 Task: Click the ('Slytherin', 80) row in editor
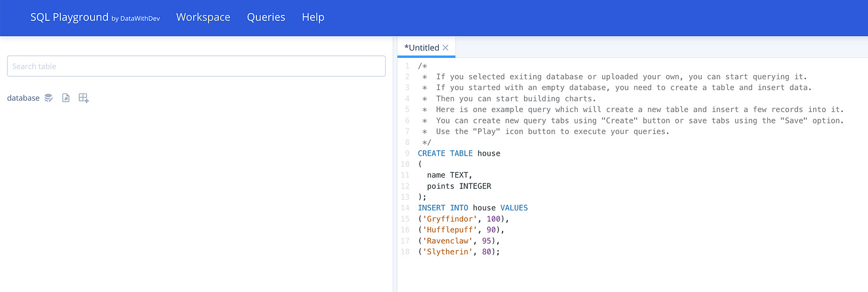point(459,251)
